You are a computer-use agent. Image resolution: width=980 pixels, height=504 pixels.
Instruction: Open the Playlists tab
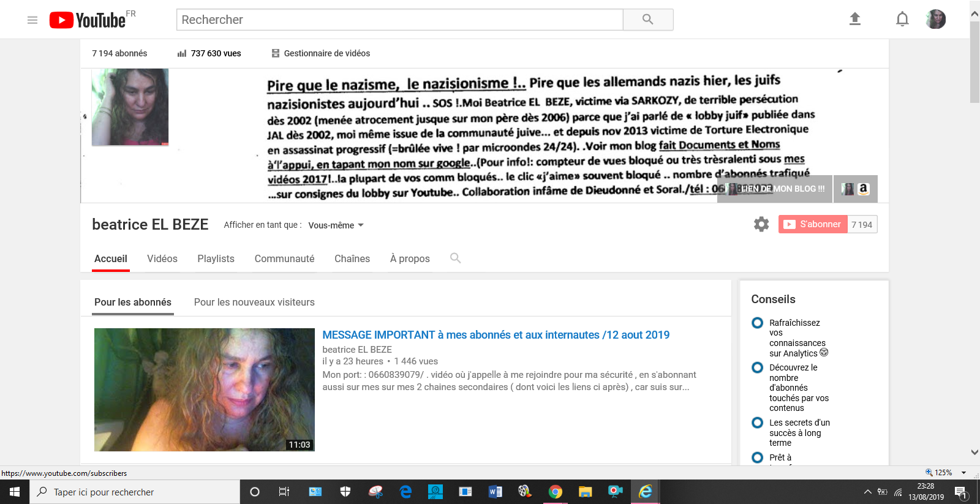tap(216, 258)
